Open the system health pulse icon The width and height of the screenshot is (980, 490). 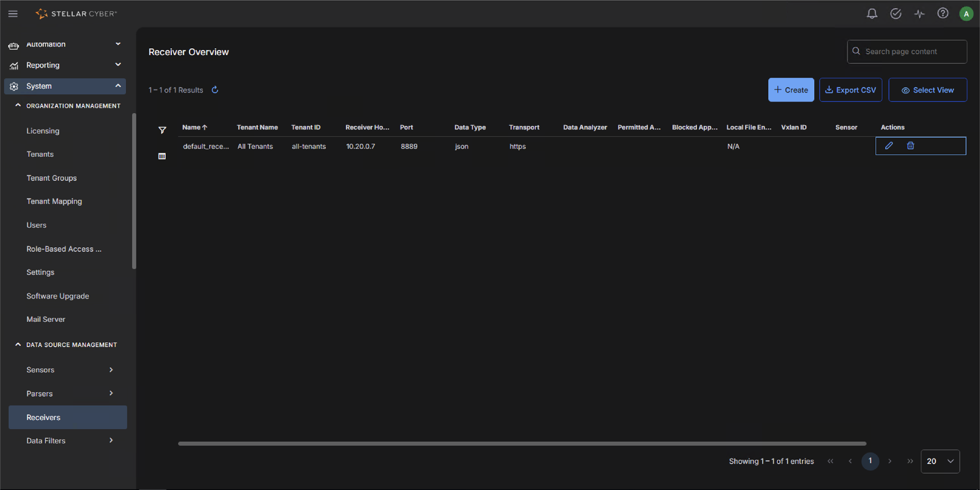tap(919, 14)
